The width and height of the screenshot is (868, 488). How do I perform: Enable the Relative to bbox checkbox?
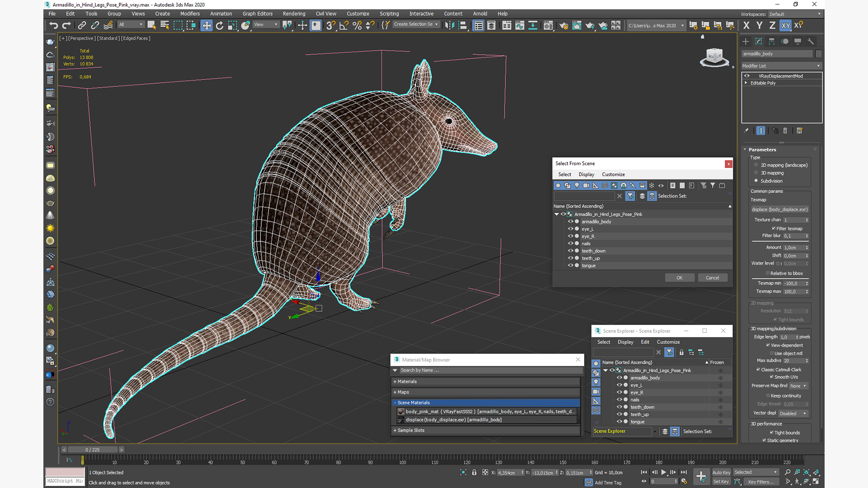tap(768, 273)
